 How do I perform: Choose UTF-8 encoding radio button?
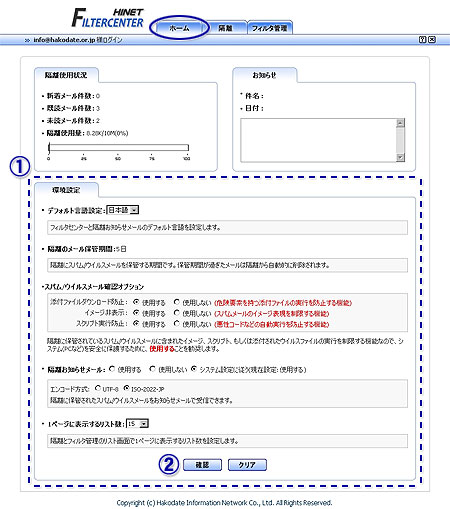[98, 388]
